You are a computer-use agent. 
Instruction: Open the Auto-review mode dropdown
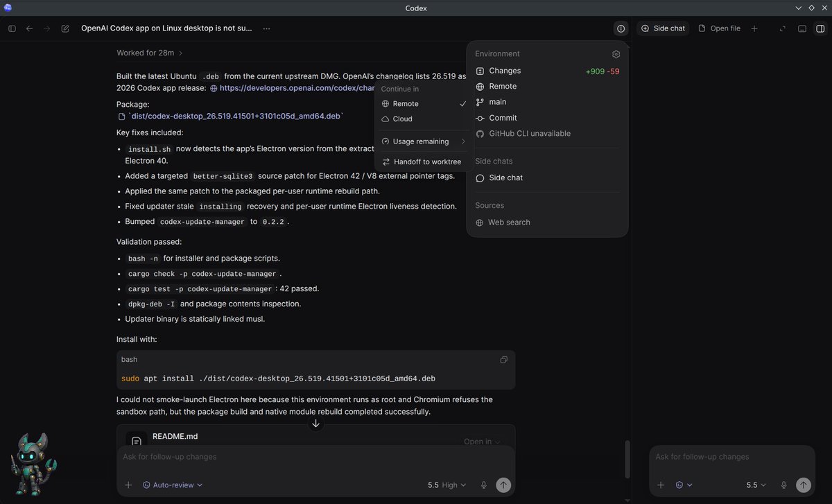173,485
